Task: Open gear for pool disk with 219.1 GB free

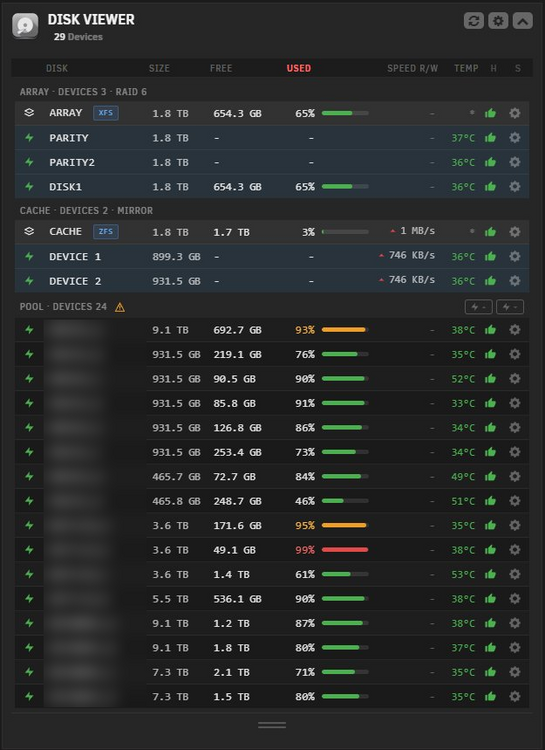Action: pos(515,354)
